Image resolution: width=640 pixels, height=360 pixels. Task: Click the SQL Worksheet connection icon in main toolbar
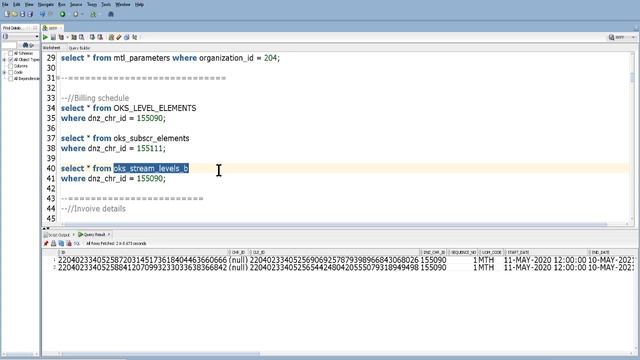click(93, 14)
